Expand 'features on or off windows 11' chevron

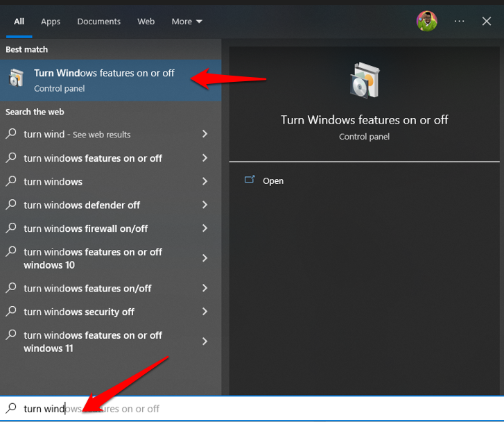(x=205, y=341)
